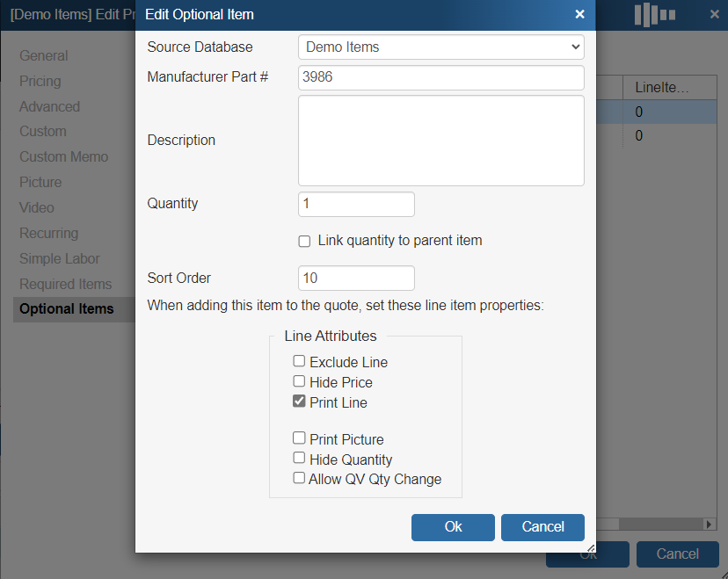This screenshot has height=579, width=728.
Task: Click the right scroll arrow of the grid
Action: tap(710, 524)
